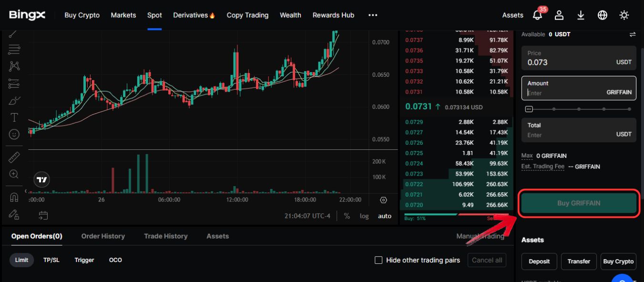Click the Buy GRIFFAIN button
644x282 pixels.
pyautogui.click(x=579, y=203)
